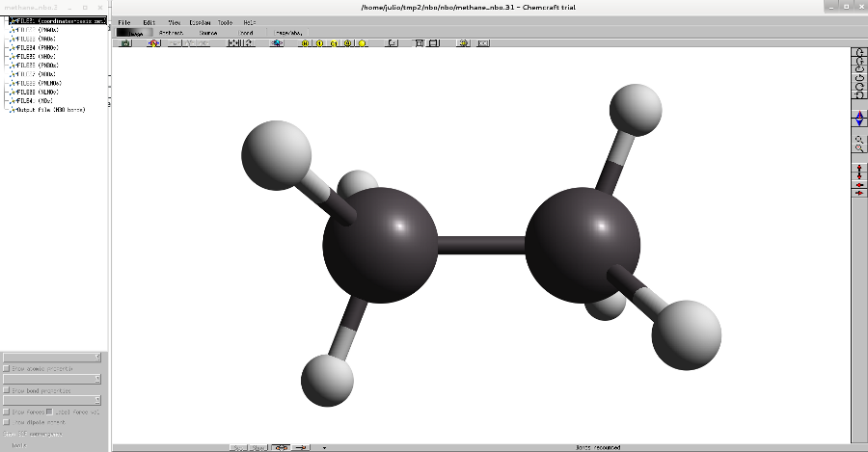Viewport: 868px width, 452px height.
Task: Click the first icon in the main toolbar
Action: coord(126,43)
